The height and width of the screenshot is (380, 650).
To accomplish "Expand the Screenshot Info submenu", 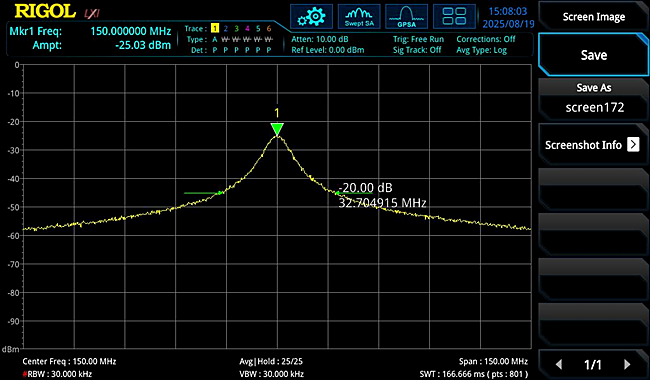I will [x=593, y=145].
